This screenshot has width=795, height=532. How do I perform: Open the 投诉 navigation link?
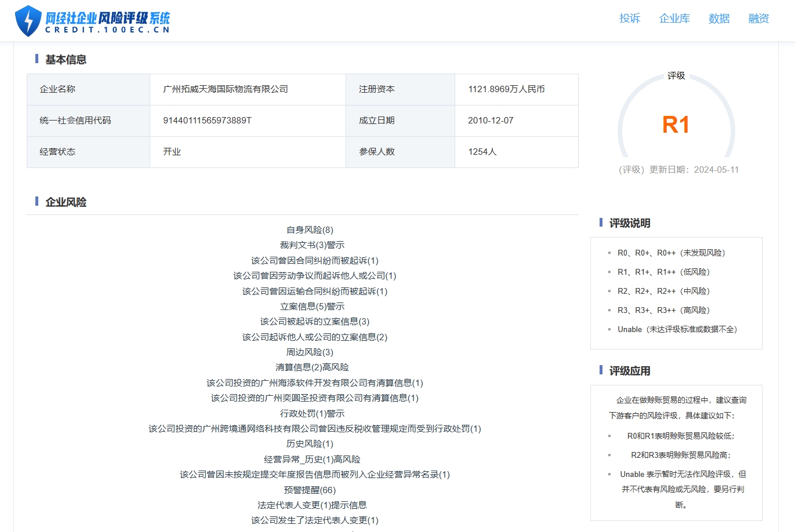tap(630, 19)
